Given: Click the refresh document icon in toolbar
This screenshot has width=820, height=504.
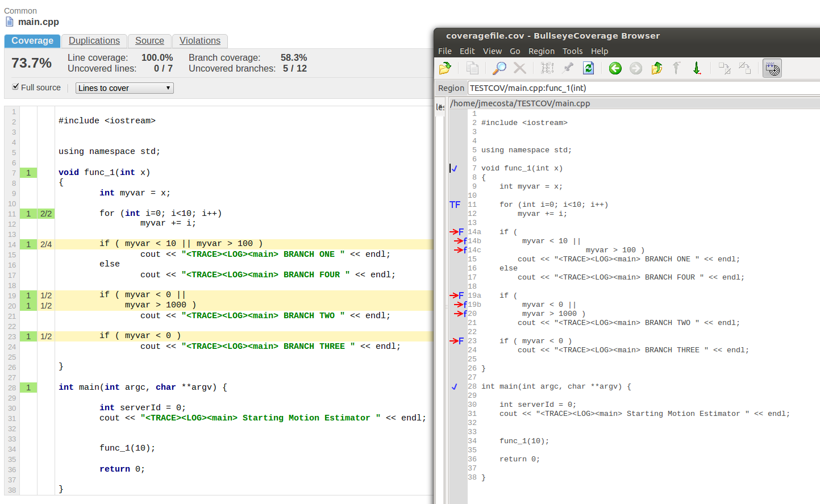Looking at the screenshot, I should (x=588, y=68).
